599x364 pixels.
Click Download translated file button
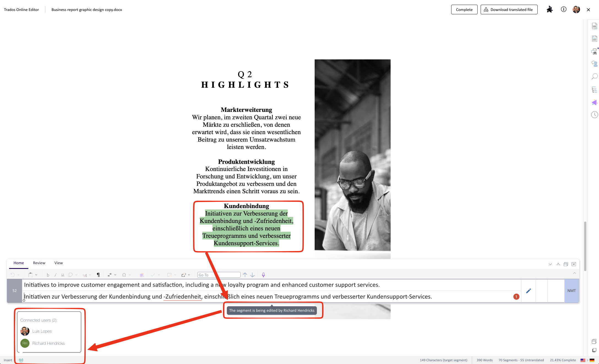coord(509,10)
